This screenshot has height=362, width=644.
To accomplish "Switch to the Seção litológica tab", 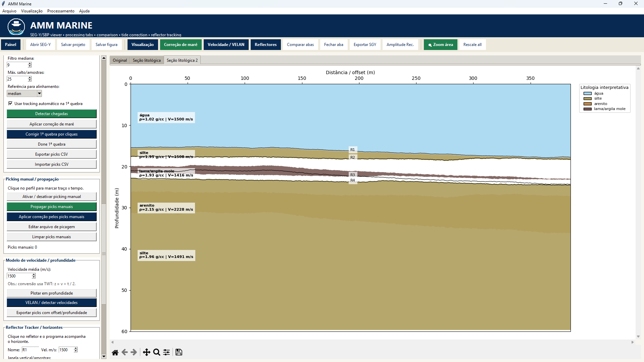I will point(147,60).
